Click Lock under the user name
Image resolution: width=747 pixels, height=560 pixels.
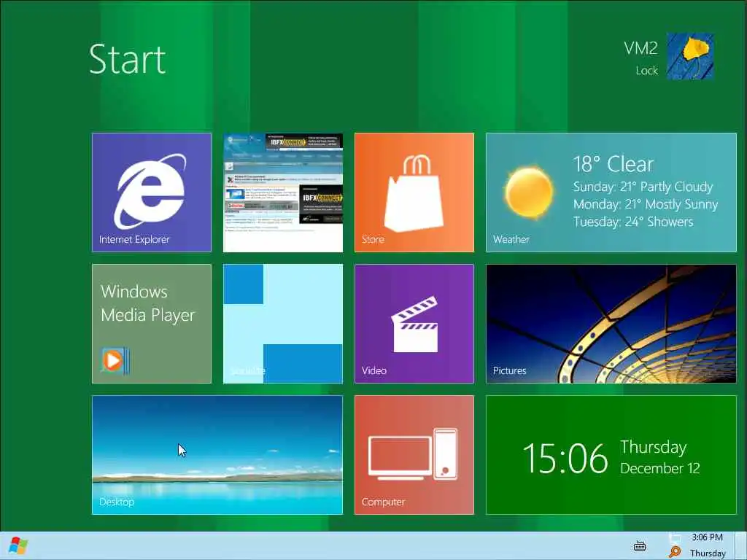[646, 71]
